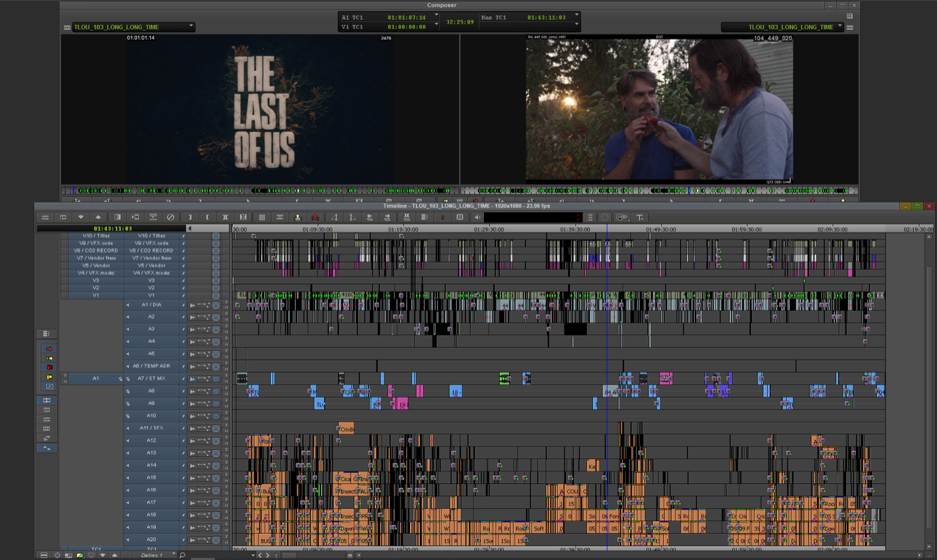Click the grid view icon in timeline toolbar
This screenshot has width=937, height=560.
[261, 217]
